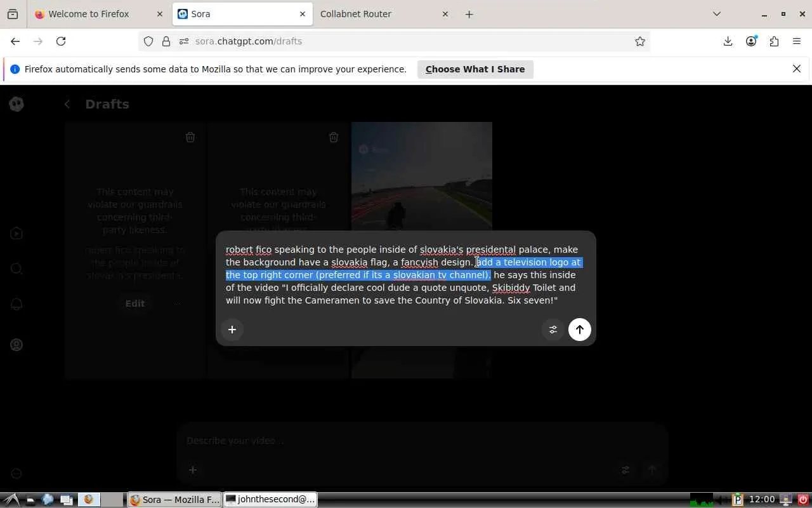This screenshot has height=508, width=812.
Task: Open settings sliders in bottom video composer
Action: [625, 470]
